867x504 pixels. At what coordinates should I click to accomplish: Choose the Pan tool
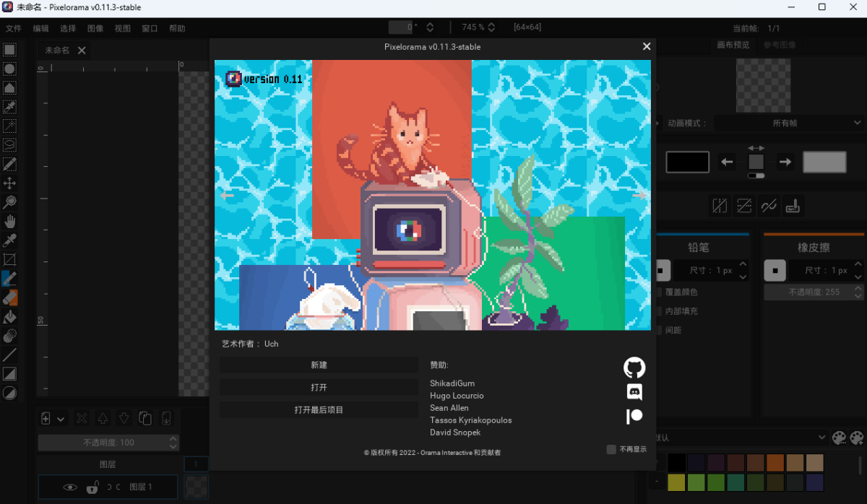point(9,221)
